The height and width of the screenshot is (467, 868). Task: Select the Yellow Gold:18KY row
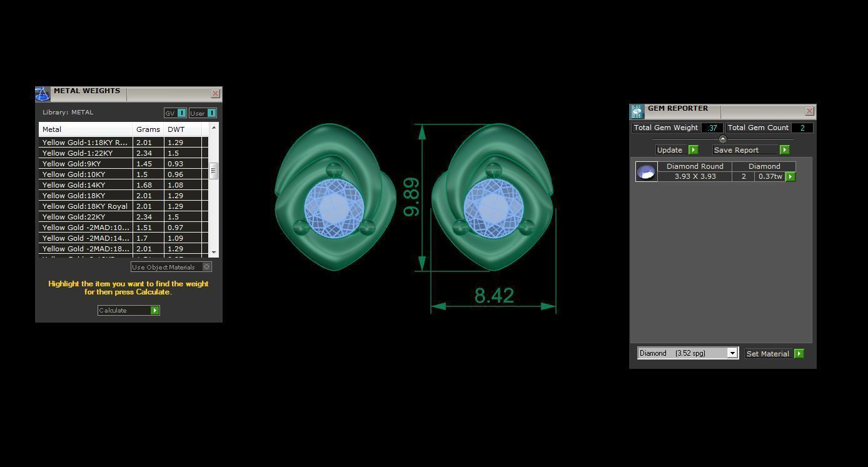coord(123,196)
